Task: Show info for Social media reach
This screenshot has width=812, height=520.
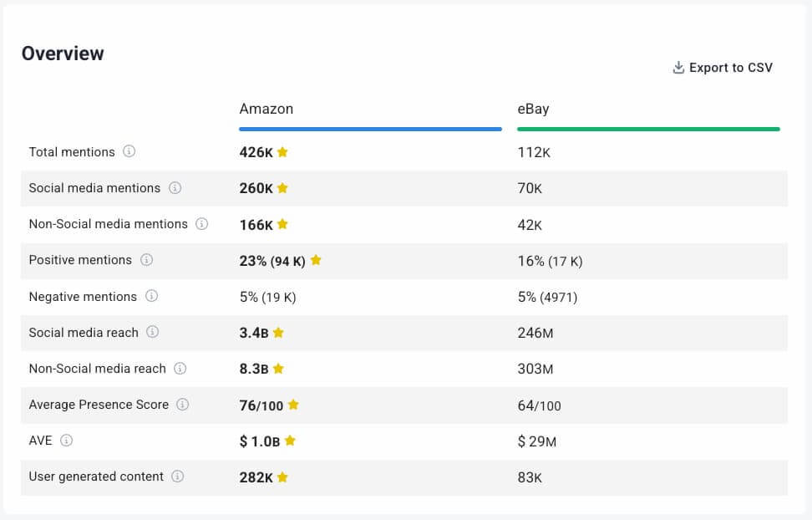Action: pos(152,332)
